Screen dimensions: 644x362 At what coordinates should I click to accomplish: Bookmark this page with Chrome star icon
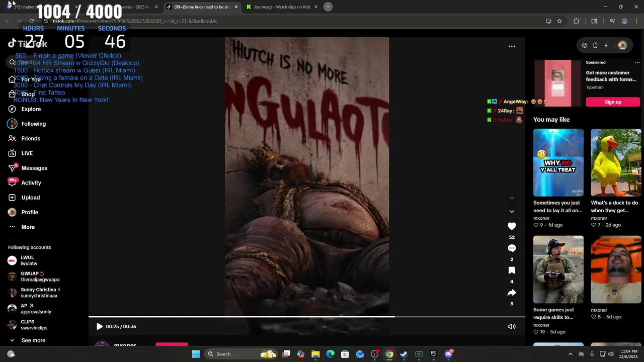point(559,21)
